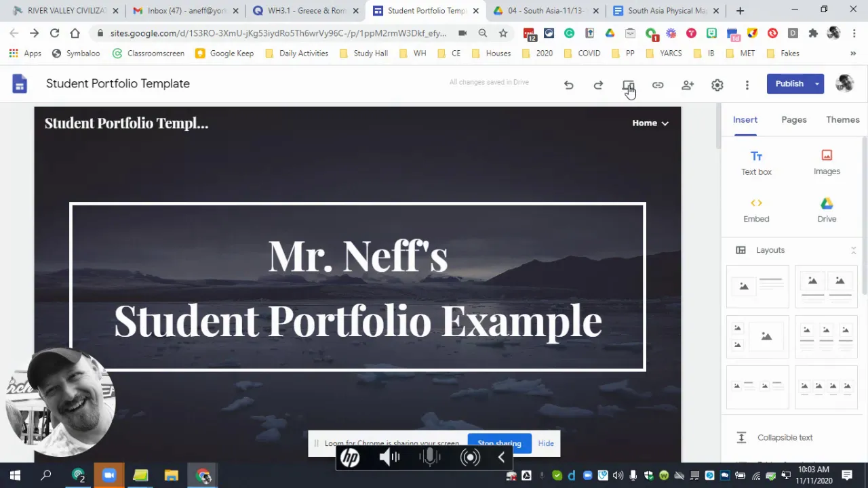Open File Explorer from the taskbar
This screenshot has width=868, height=488.
172,475
